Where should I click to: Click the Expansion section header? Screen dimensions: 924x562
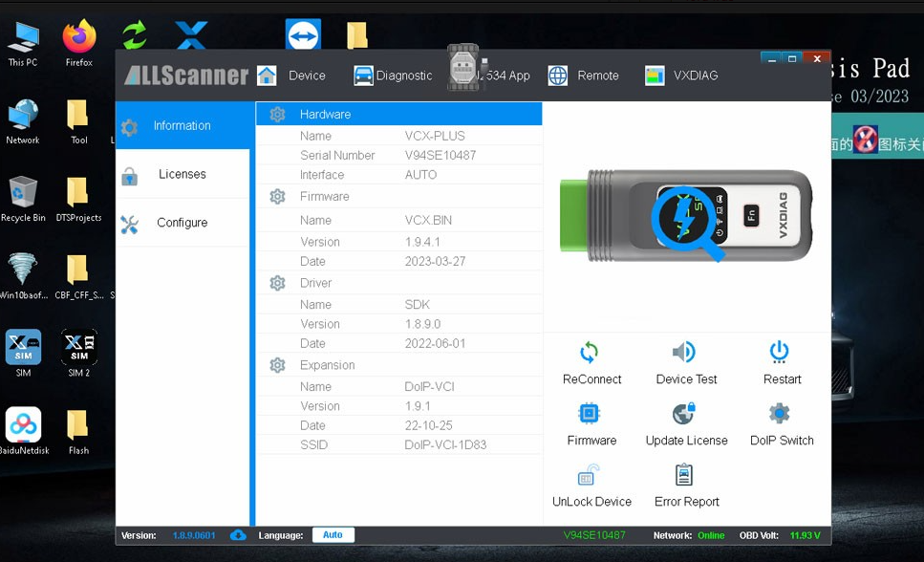399,365
